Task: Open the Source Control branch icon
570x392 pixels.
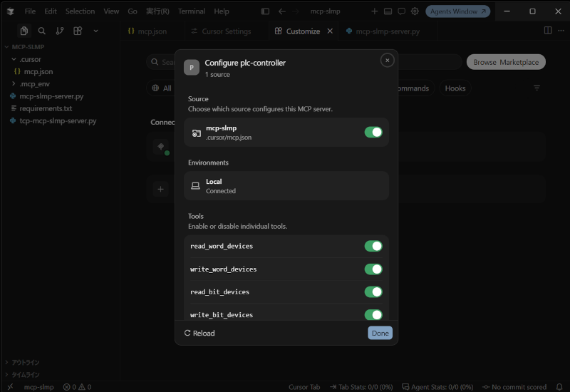Action: [60, 31]
